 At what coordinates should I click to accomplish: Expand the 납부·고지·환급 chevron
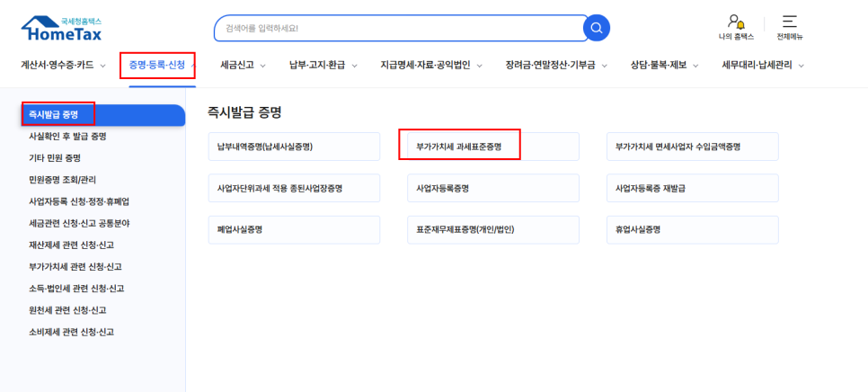(x=355, y=66)
